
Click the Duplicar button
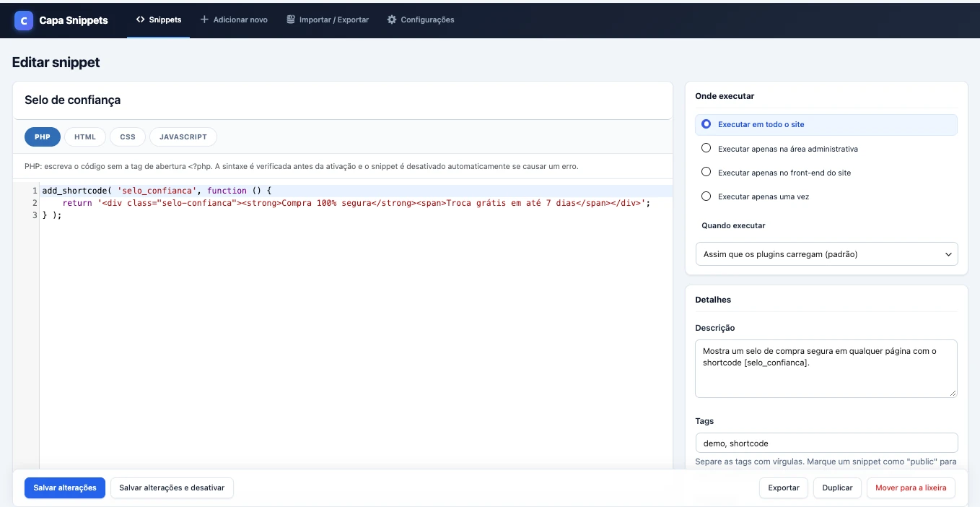[x=837, y=488]
